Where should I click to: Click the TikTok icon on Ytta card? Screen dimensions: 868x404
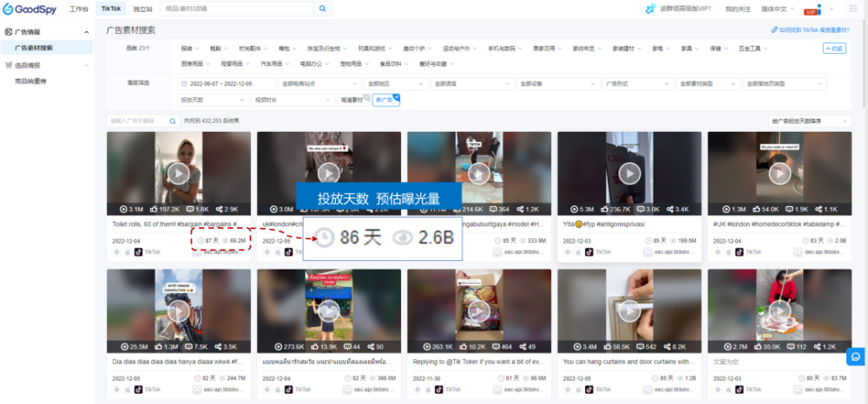(x=589, y=251)
